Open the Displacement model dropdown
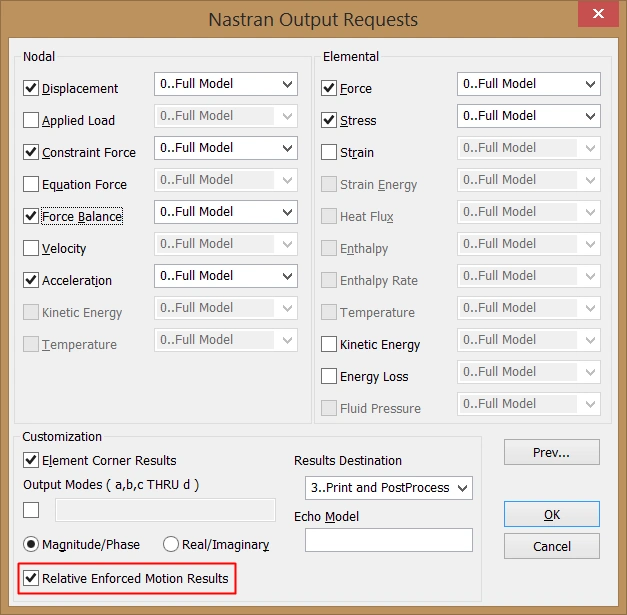Screen dimensions: 627x615 (226, 84)
